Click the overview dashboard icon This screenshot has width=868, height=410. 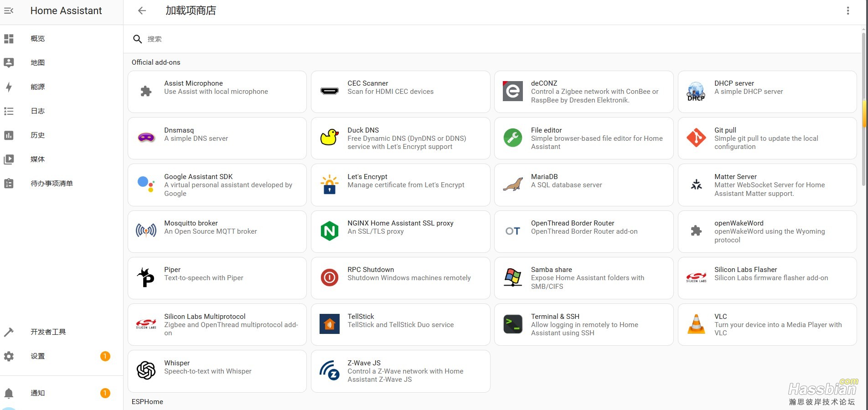pos(9,39)
